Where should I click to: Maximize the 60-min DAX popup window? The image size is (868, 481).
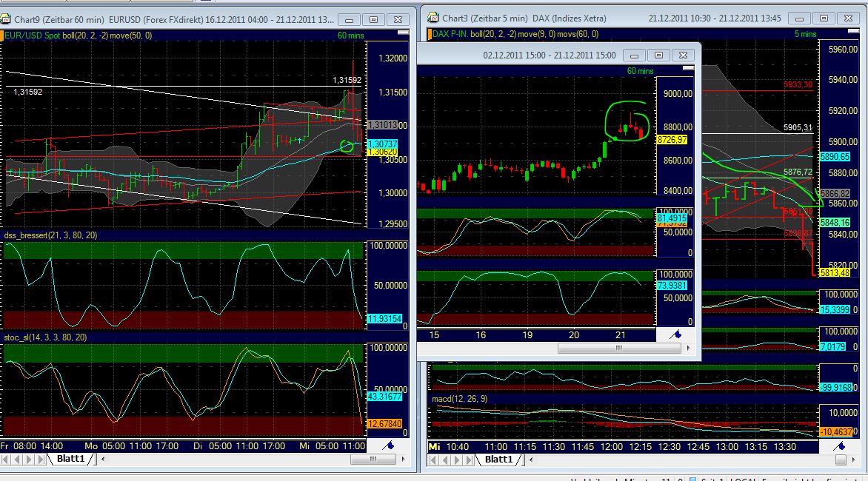point(658,55)
